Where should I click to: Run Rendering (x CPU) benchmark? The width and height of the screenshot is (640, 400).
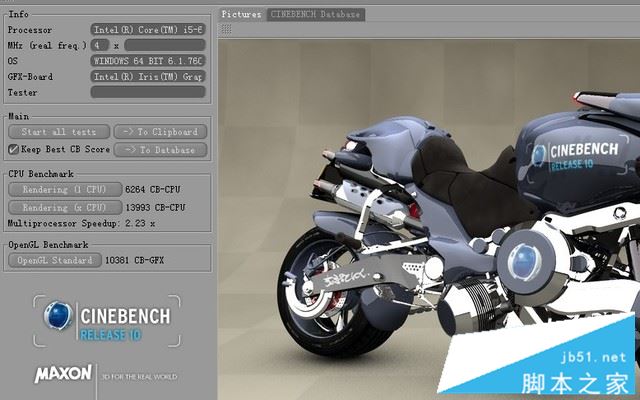pyautogui.click(x=65, y=207)
